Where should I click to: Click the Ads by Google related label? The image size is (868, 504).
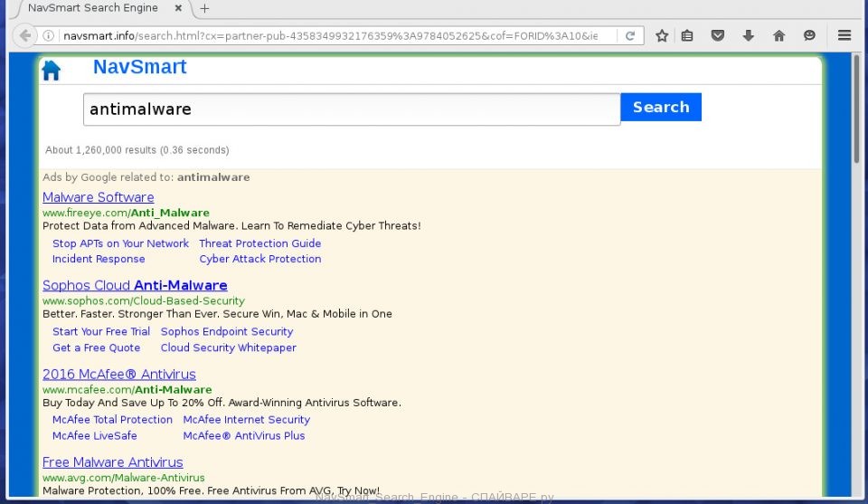click(146, 177)
